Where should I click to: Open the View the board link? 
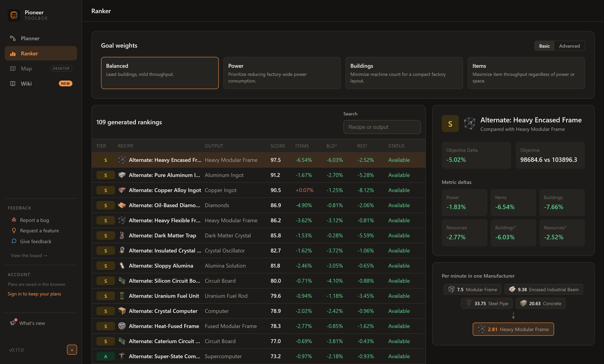tap(29, 255)
